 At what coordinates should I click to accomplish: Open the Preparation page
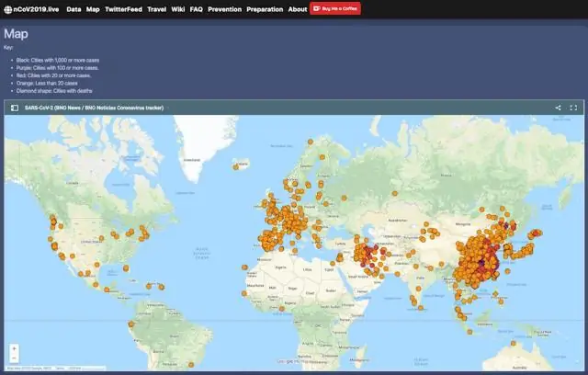point(265,9)
